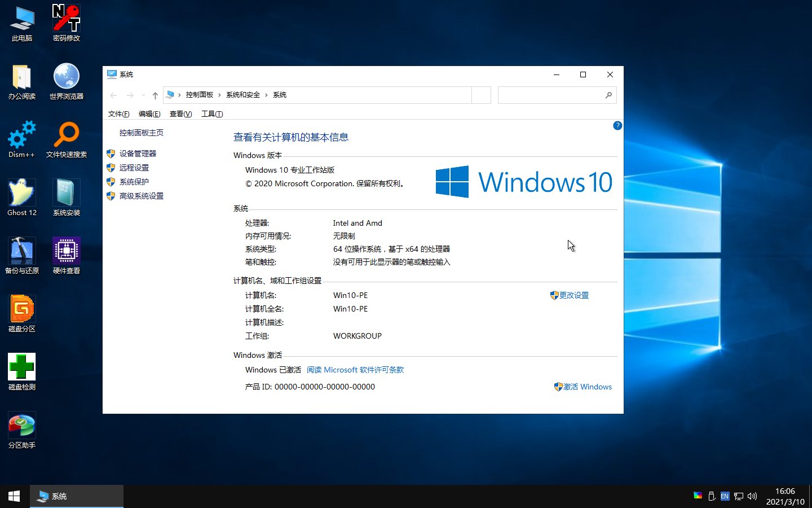The width and height of the screenshot is (812, 508).
Task: Open 文件(F) menu
Action: 118,114
